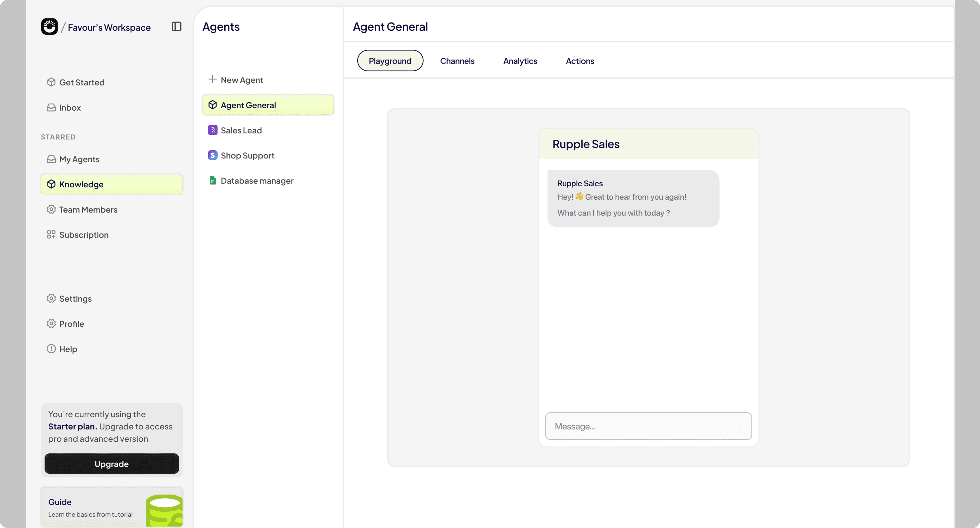The width and height of the screenshot is (980, 528).
Task: Click the Inbox label in sidebar
Action: [x=70, y=108]
